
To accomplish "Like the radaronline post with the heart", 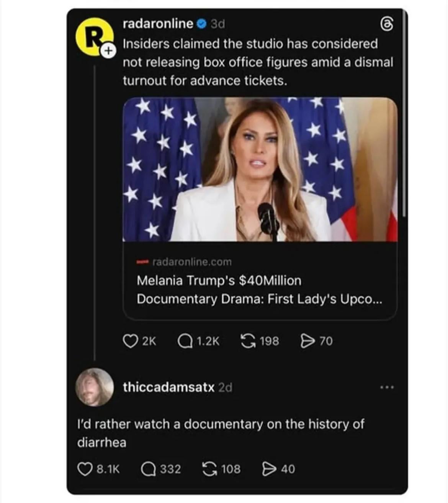I will [x=130, y=341].
